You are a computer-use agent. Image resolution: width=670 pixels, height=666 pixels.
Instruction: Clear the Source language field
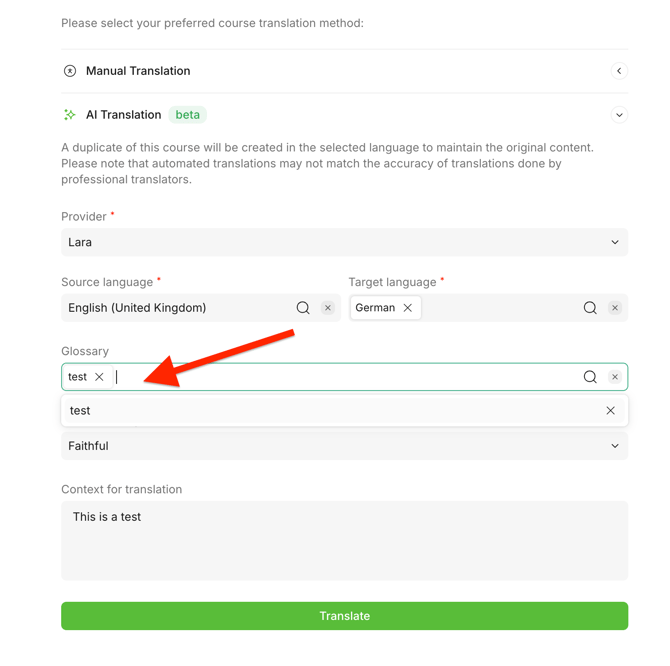(x=328, y=308)
